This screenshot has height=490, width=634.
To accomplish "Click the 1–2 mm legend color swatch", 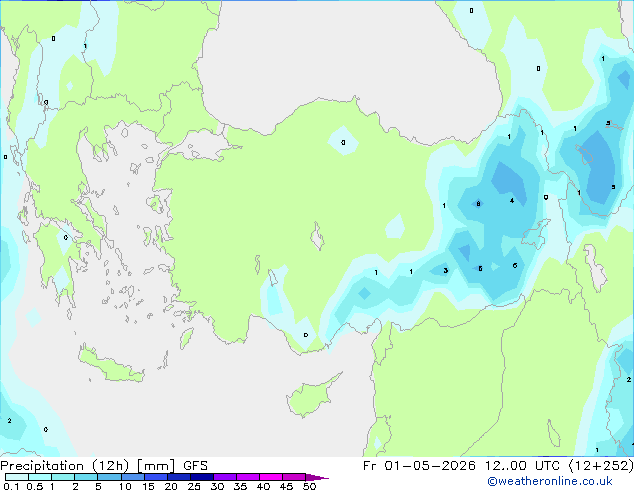I will pyautogui.click(x=63, y=477).
